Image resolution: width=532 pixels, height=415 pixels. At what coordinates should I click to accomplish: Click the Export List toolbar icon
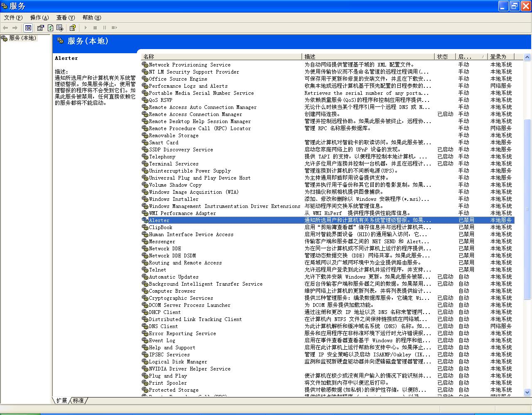(60, 28)
